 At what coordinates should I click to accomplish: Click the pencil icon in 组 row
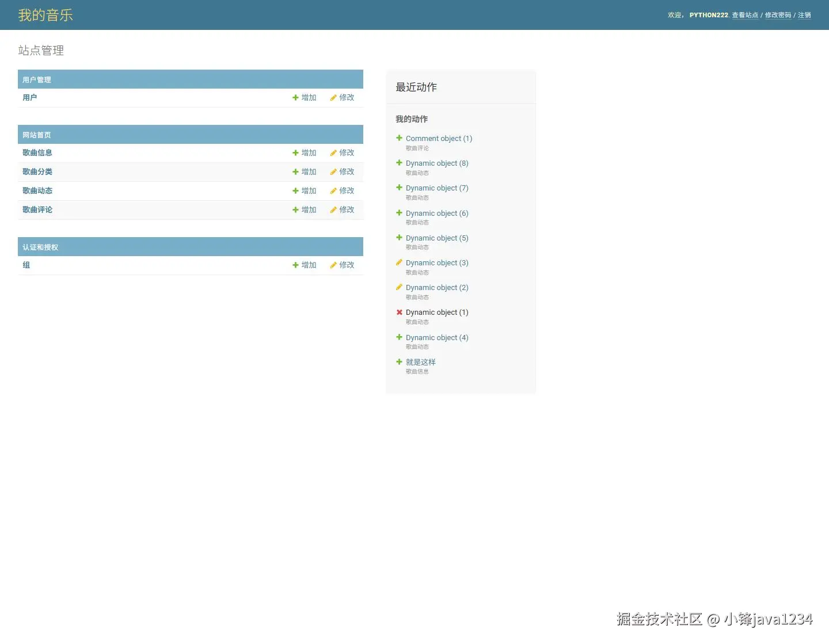tap(333, 265)
